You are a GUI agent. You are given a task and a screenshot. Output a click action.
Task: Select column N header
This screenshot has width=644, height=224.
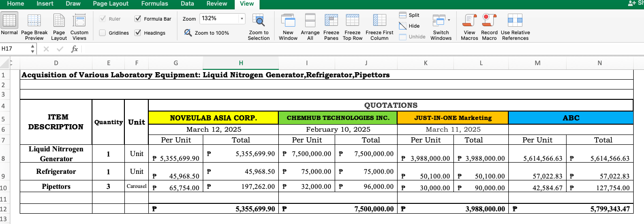point(600,63)
